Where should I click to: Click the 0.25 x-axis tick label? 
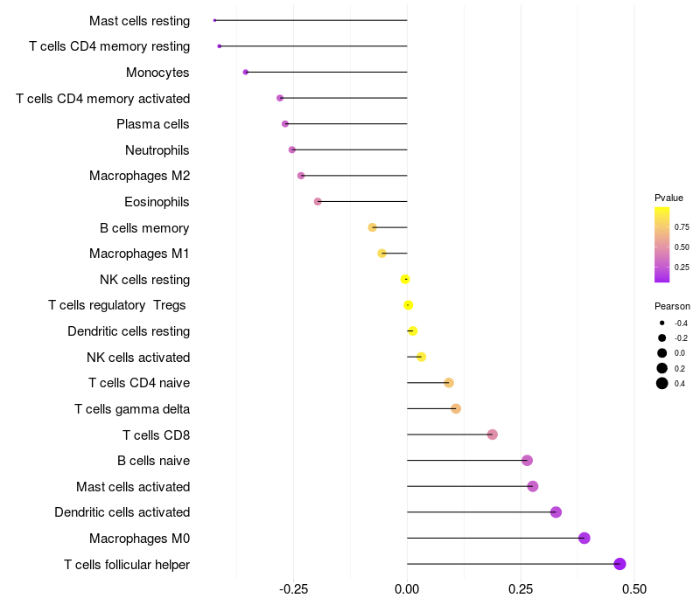pos(521,589)
